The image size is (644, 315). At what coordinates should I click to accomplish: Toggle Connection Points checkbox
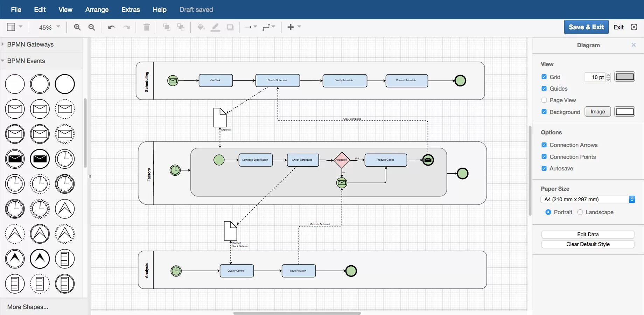[x=544, y=156]
